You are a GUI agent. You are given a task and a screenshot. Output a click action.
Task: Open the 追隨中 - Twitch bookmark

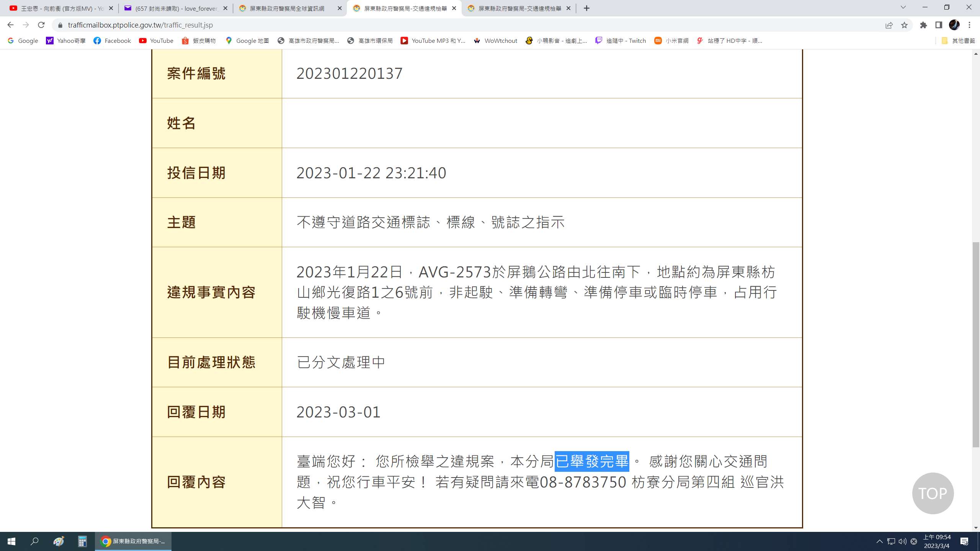[621, 41]
